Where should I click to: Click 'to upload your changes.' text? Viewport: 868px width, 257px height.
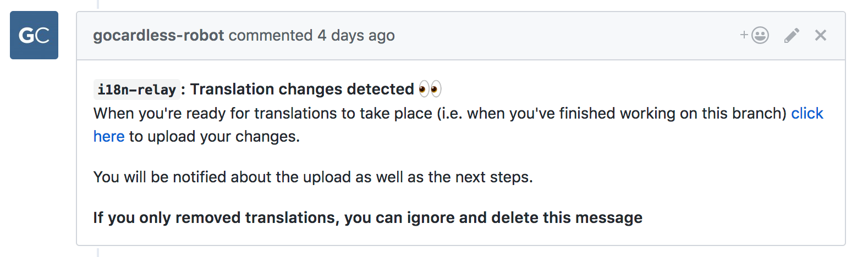tap(215, 136)
